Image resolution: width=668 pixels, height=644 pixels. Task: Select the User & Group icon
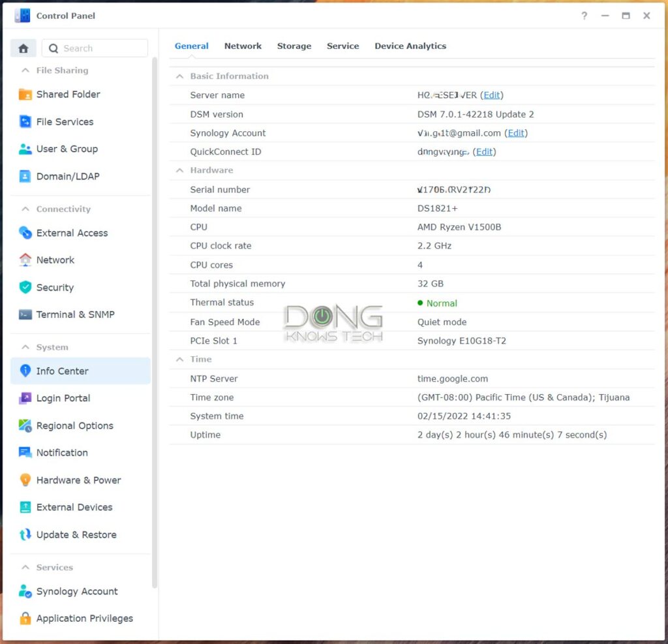pyautogui.click(x=25, y=149)
